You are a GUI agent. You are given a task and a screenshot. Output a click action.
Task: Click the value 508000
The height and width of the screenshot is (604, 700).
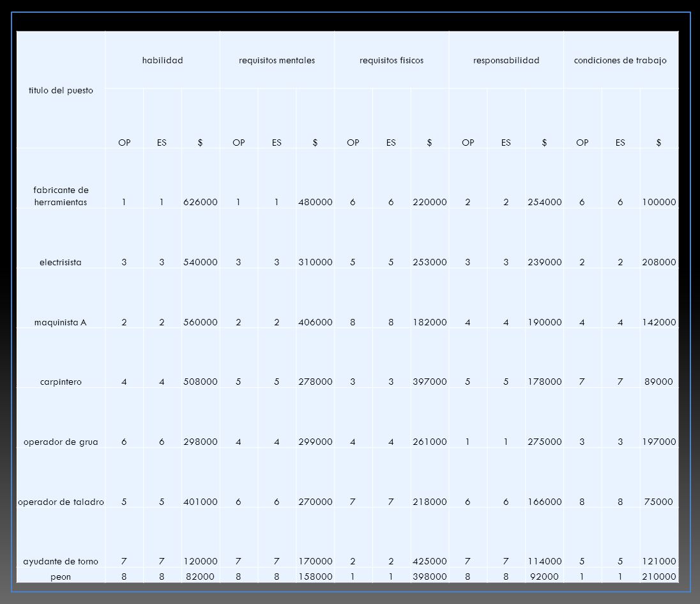click(201, 382)
